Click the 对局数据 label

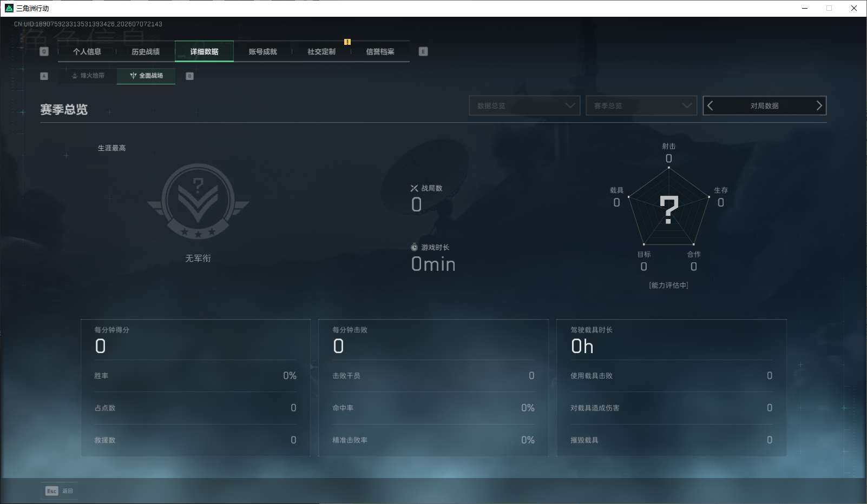tap(765, 106)
